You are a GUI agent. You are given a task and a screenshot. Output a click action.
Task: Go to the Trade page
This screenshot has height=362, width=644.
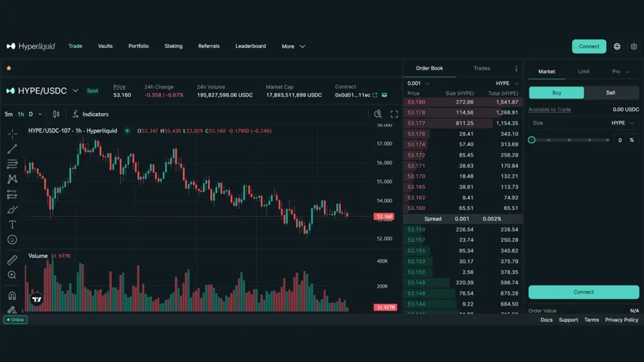click(75, 46)
